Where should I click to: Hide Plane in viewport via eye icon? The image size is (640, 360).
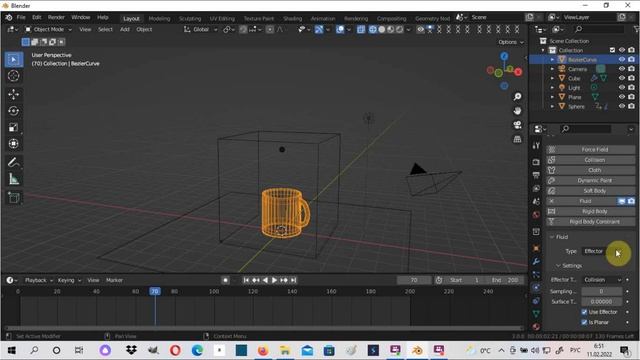[x=622, y=97]
